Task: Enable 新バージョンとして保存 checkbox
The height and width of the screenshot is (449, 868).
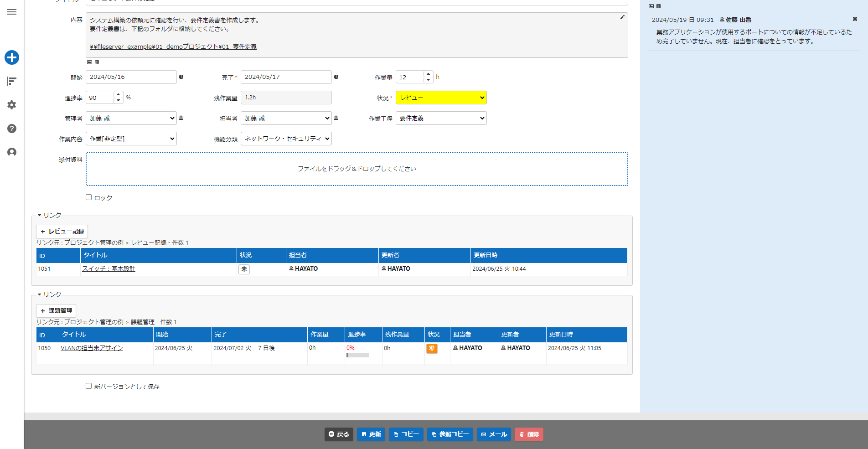Action: (89, 386)
